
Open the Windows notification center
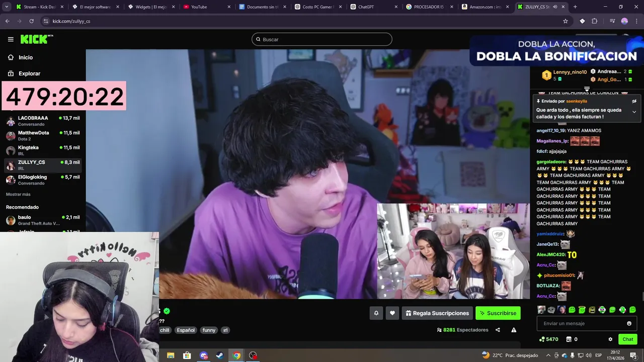pos(633,355)
